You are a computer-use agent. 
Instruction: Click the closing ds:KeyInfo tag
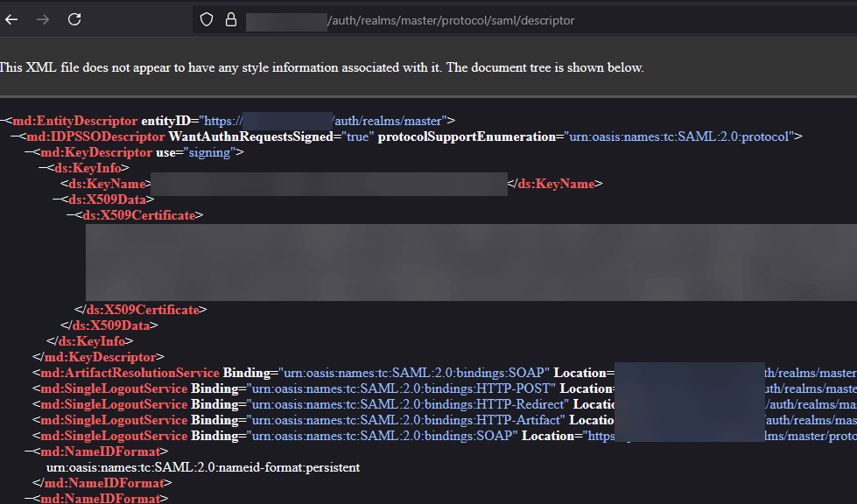coord(90,341)
